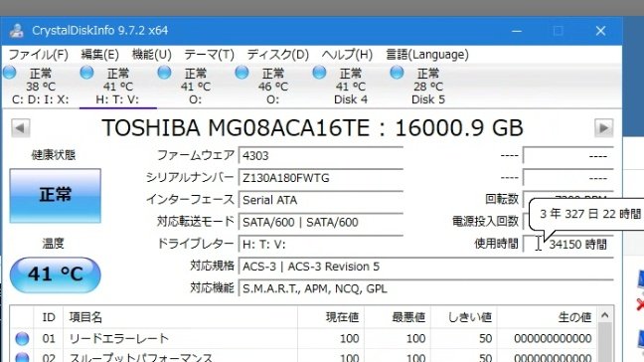The height and width of the screenshot is (362, 644).
Task: Click the 現在値 column header
Action: (x=331, y=317)
